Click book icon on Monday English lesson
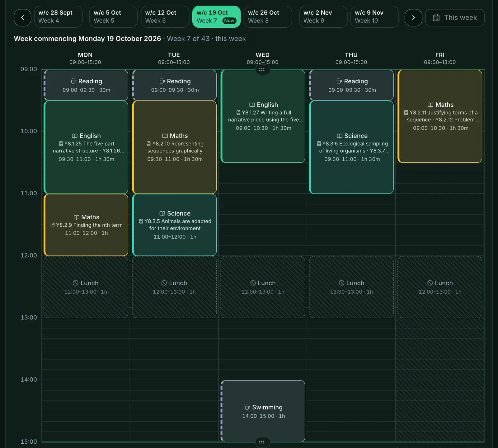Viewport: 498px width, 448px height. pos(75,136)
